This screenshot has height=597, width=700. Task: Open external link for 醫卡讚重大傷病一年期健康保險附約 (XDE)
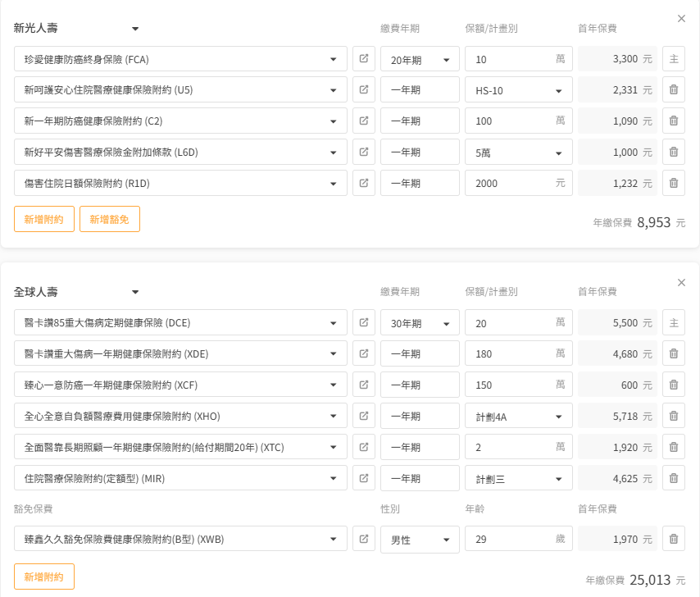[364, 353]
